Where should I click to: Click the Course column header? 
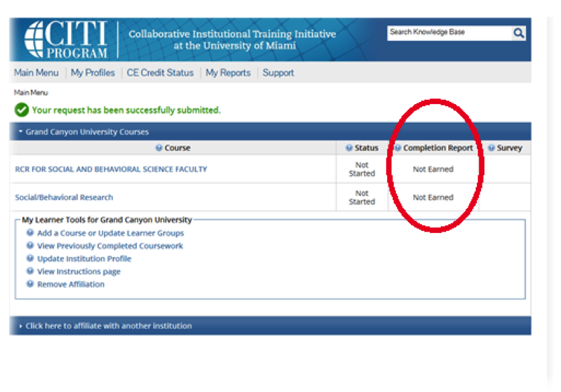point(177,148)
